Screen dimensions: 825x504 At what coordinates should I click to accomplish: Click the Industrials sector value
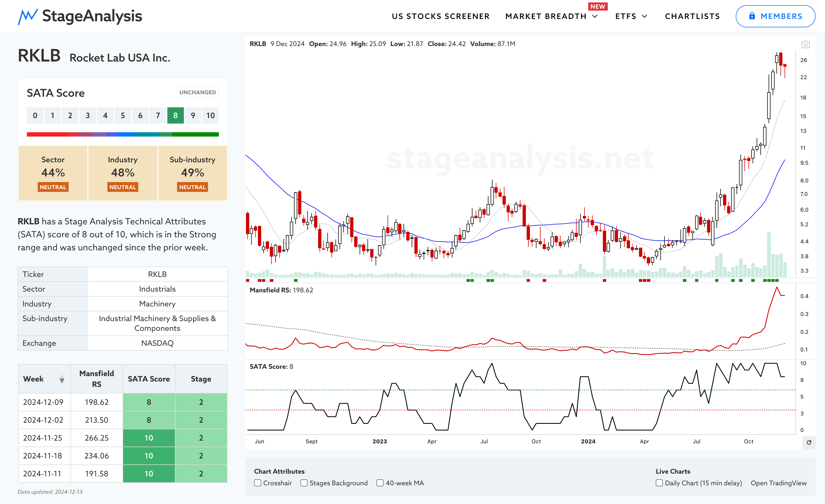pos(157,289)
